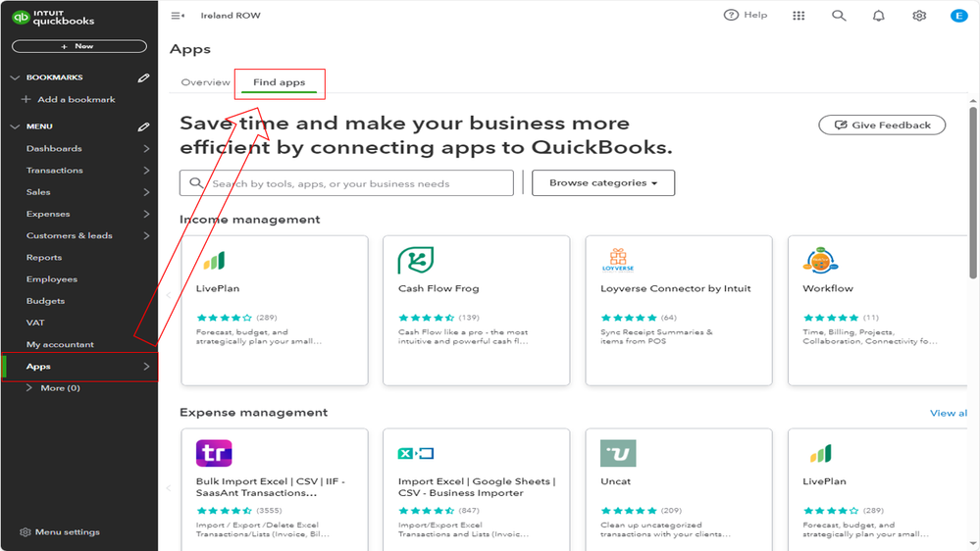The image size is (980, 551).
Task: Click the Uncat app icon
Action: (x=618, y=453)
